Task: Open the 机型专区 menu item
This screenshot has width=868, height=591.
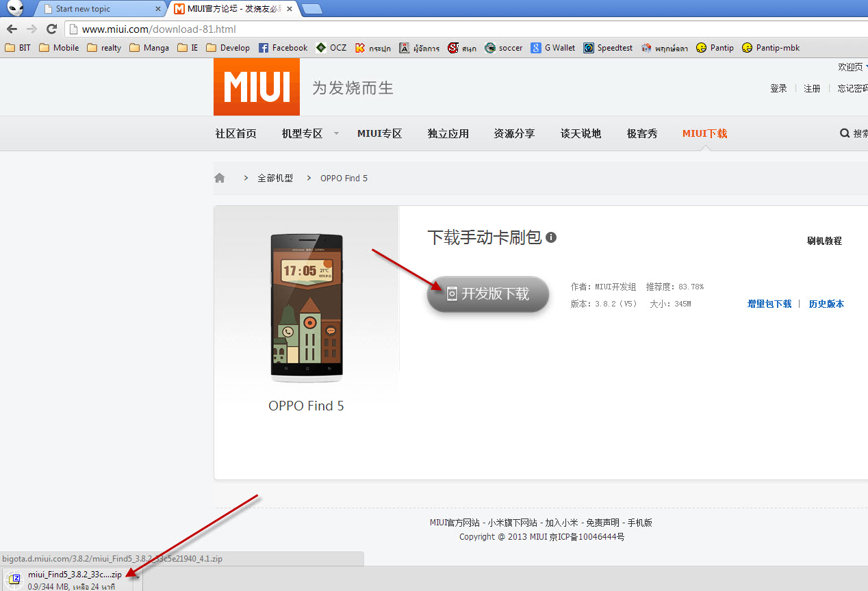Action: pyautogui.click(x=302, y=133)
